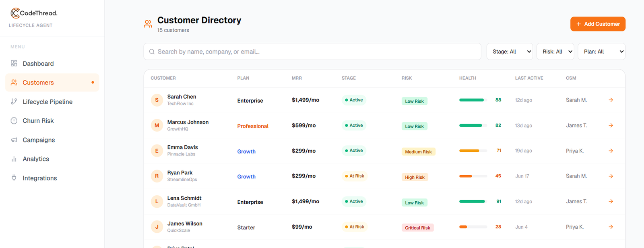Open the Dashboard grid icon

(x=14, y=64)
